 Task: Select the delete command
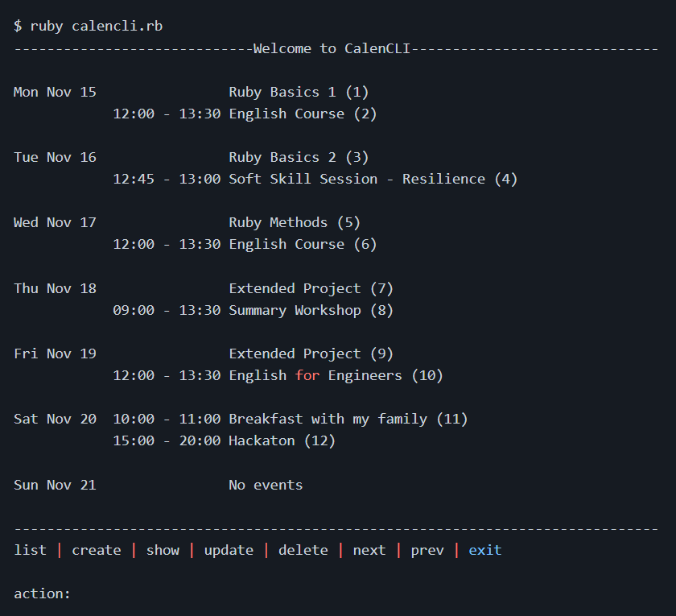click(303, 549)
